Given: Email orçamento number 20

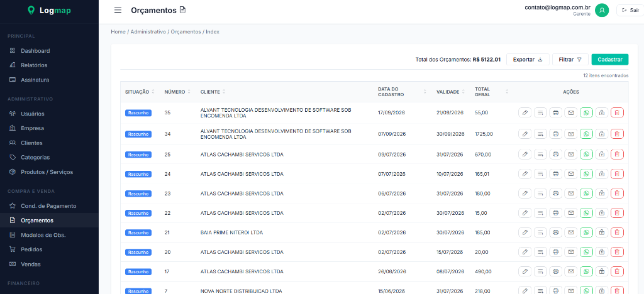Looking at the screenshot, I should point(571,252).
